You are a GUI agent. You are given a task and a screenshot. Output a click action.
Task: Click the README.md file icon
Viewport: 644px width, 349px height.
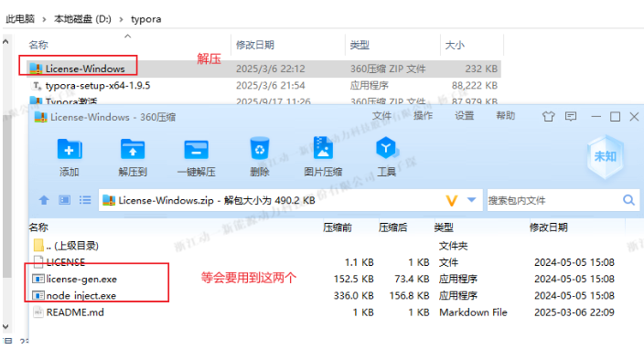[x=38, y=312]
